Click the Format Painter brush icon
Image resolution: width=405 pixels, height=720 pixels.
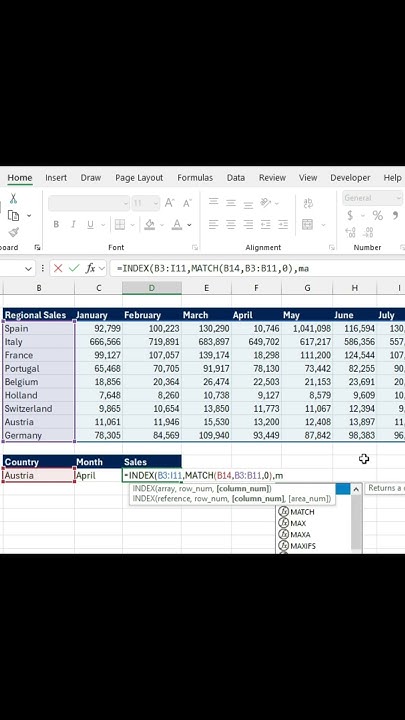(14, 232)
